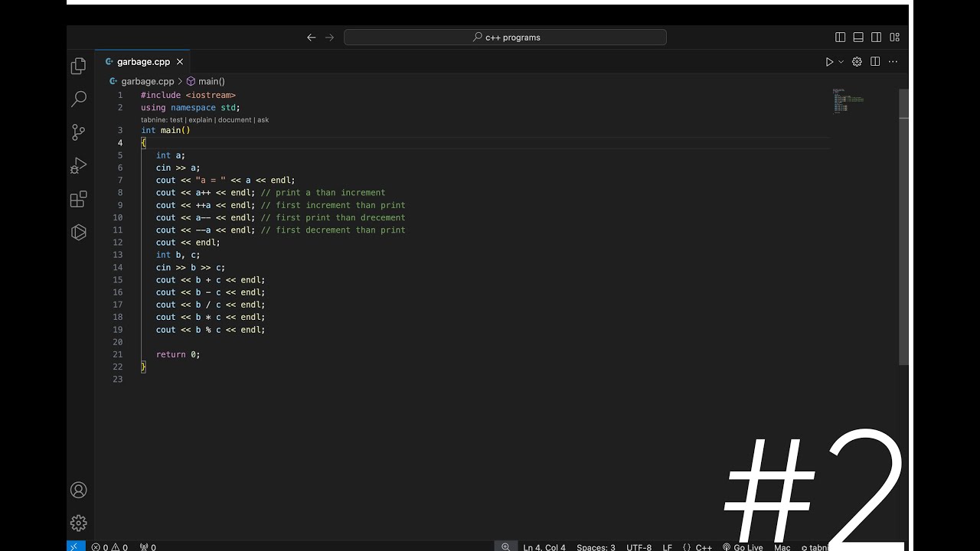Image resolution: width=980 pixels, height=551 pixels.
Task: Open the Tabnine panel in activity bar
Action: (x=78, y=232)
